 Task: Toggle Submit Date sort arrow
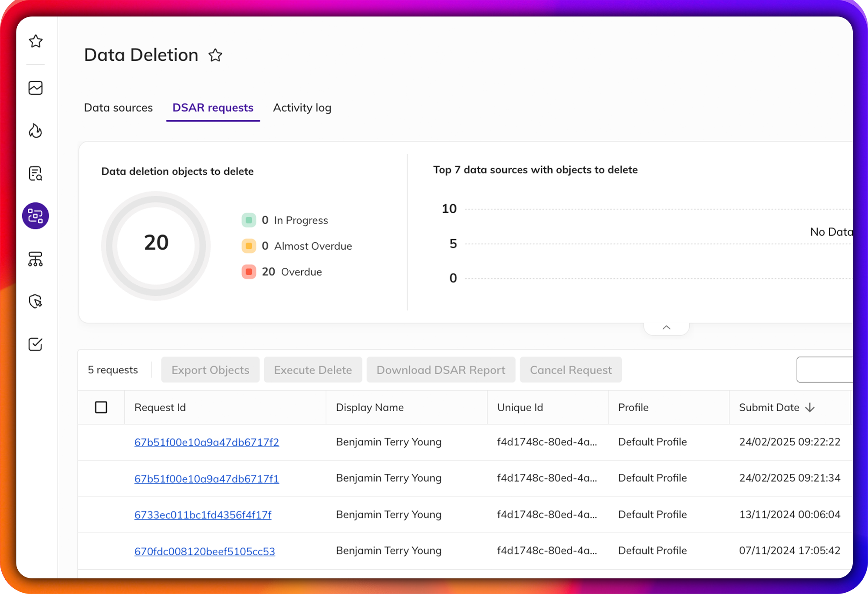point(810,407)
